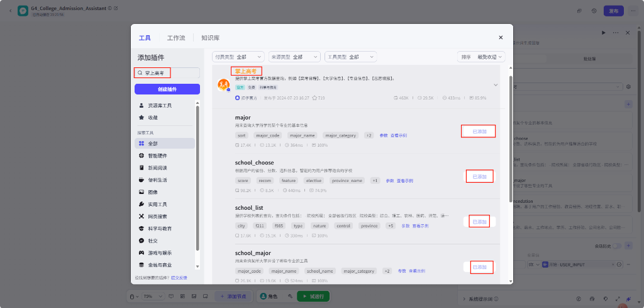Open 收藏 favorites in plugin sidebar

165,118
